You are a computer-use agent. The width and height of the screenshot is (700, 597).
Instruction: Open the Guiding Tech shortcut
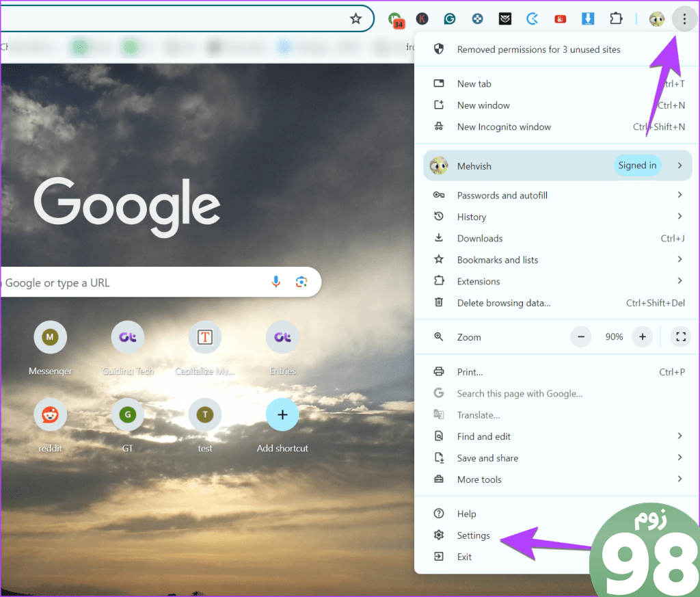(128, 348)
